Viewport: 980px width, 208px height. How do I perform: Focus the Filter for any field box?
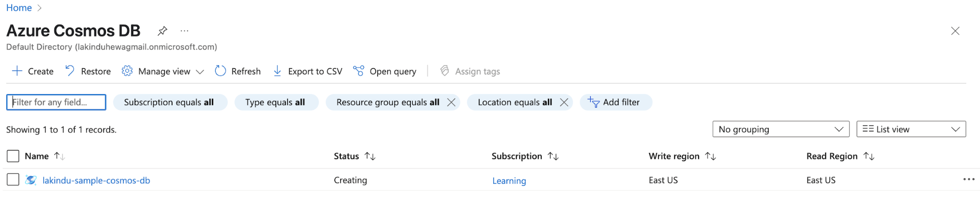(x=56, y=102)
